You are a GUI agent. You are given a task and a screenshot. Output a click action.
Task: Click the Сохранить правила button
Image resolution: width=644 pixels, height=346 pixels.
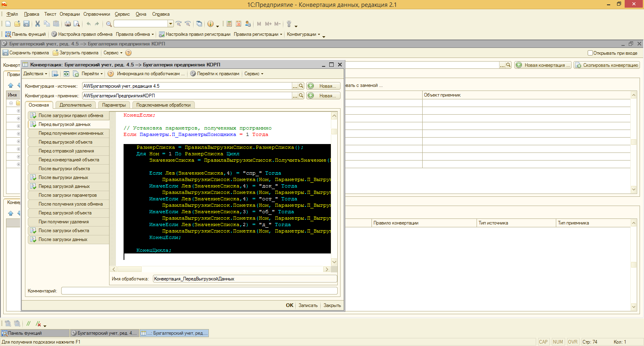pos(26,53)
